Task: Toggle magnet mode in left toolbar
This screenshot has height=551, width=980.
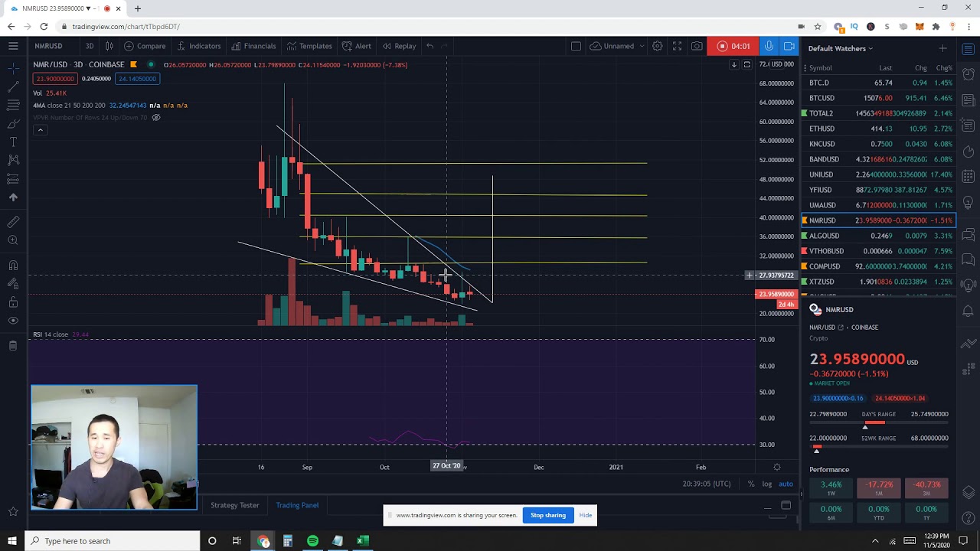Action: pos(13,266)
